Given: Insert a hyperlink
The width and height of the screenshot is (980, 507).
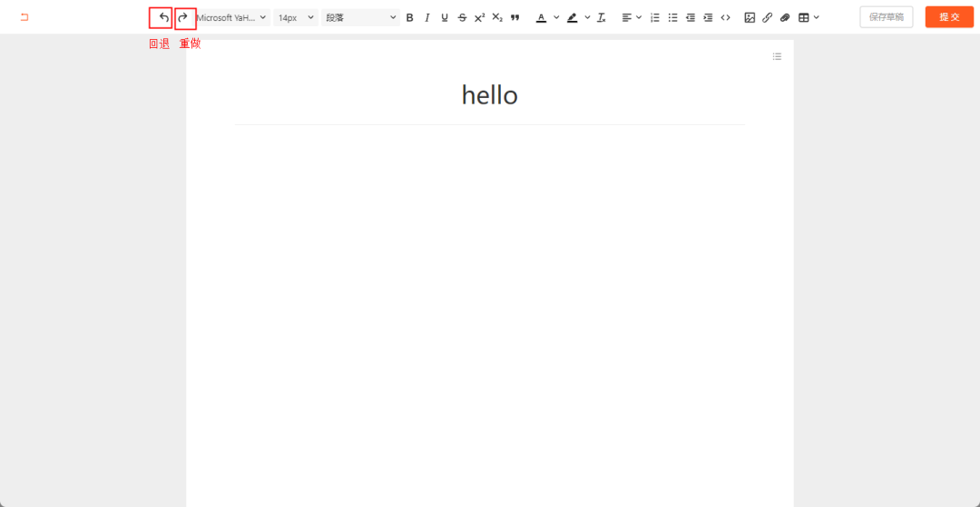Looking at the screenshot, I should 767,17.
